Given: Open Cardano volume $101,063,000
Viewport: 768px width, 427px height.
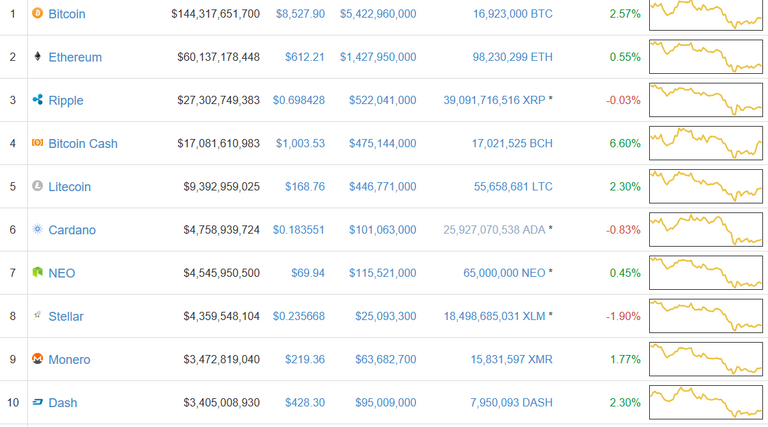Looking at the screenshot, I should click(383, 230).
